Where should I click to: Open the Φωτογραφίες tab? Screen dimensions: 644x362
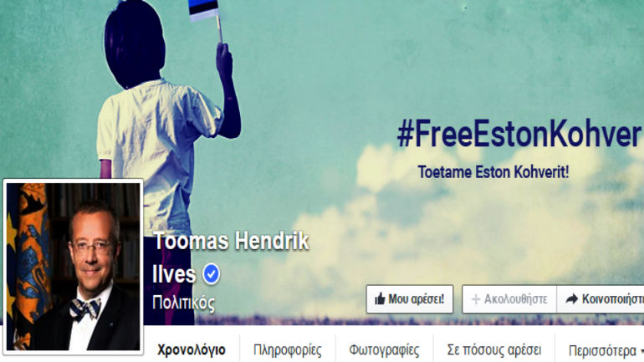[x=385, y=349]
